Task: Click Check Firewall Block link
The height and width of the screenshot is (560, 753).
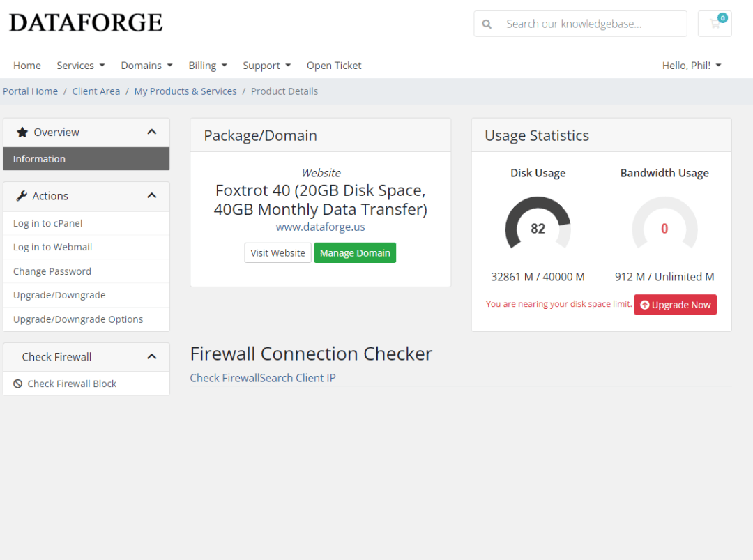Action: (86, 384)
